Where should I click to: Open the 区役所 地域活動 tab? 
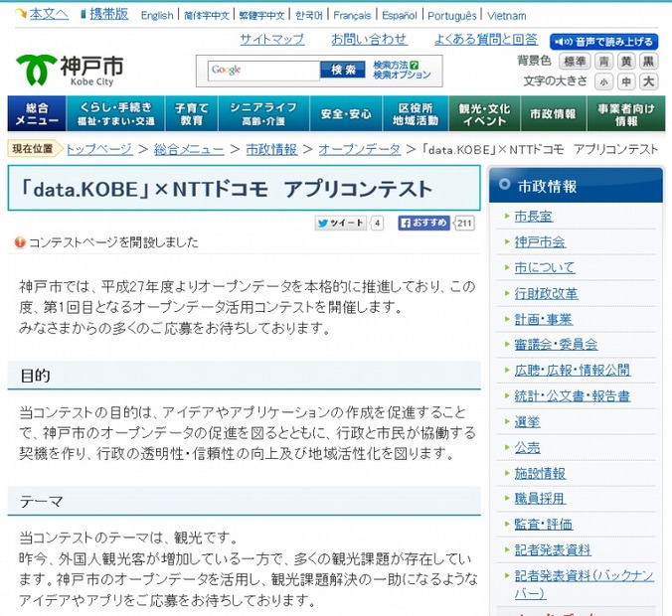coord(416,113)
